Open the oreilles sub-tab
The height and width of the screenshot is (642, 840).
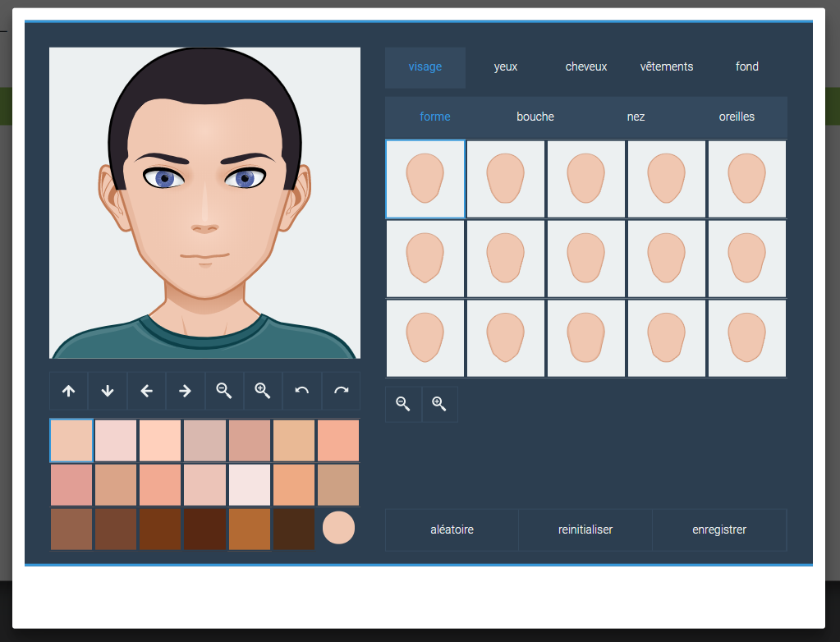click(737, 117)
